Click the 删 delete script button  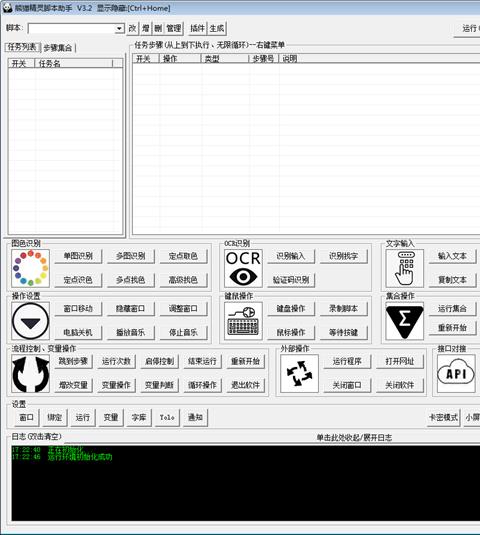click(158, 28)
